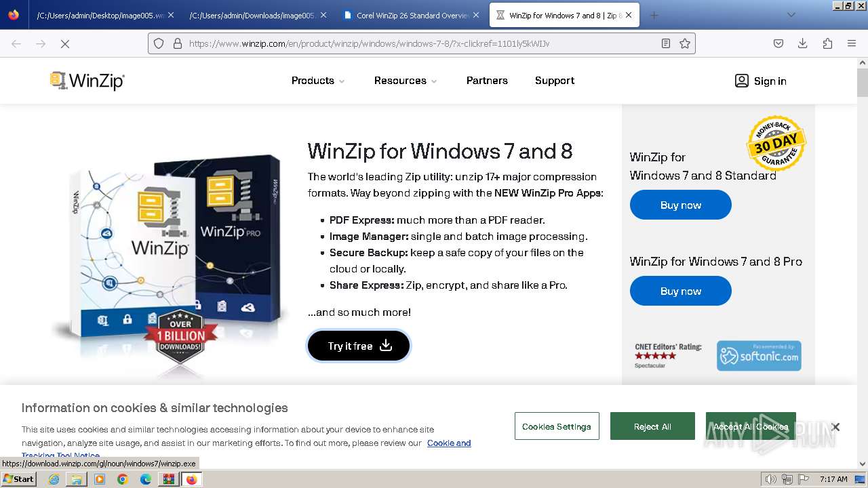Open the media player taskbar icon
868x488 pixels.
click(100, 479)
